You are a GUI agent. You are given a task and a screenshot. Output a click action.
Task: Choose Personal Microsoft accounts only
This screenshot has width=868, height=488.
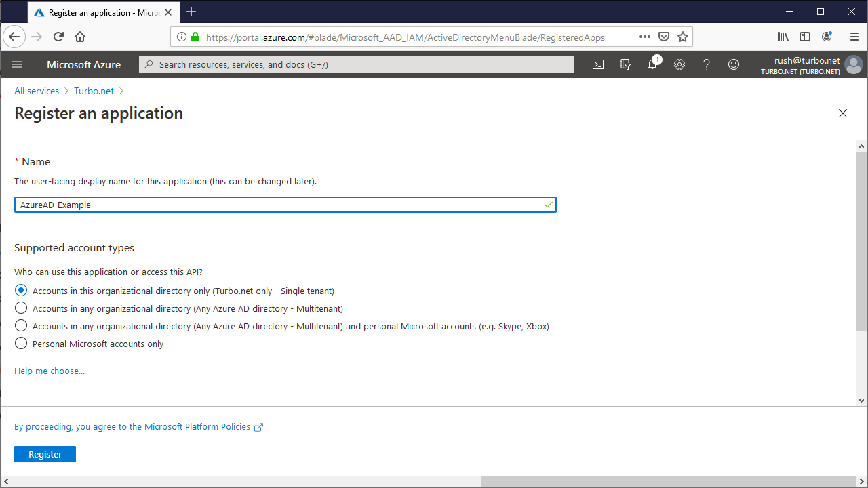click(20, 343)
